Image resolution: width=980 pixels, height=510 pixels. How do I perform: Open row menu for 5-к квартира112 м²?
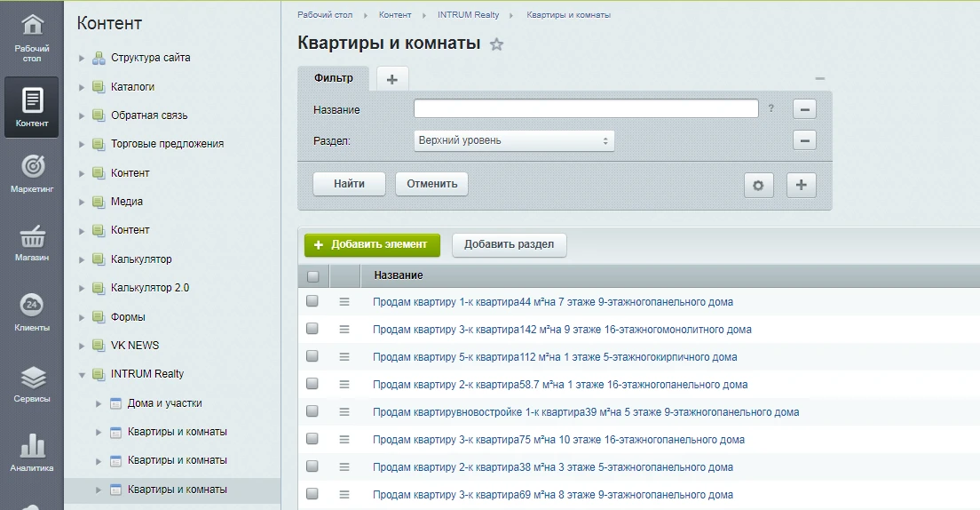(344, 356)
